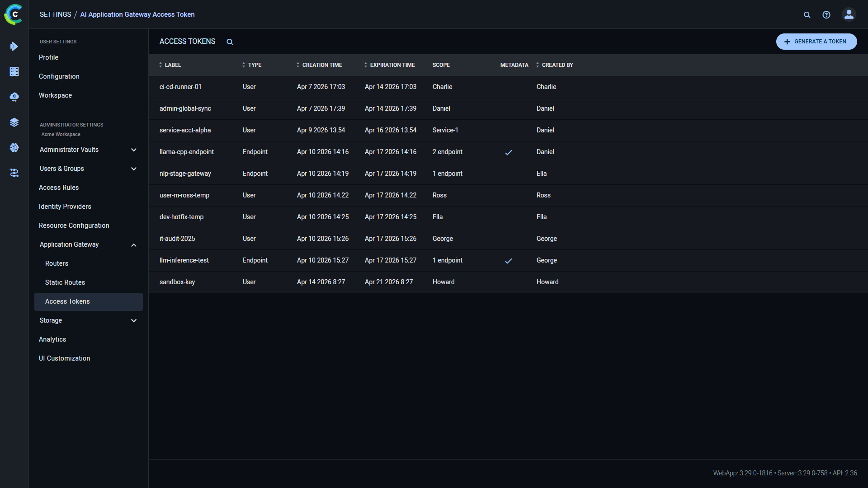Click the search icon beside Access Tokens
Image resolution: width=868 pixels, height=488 pixels.
click(x=230, y=42)
